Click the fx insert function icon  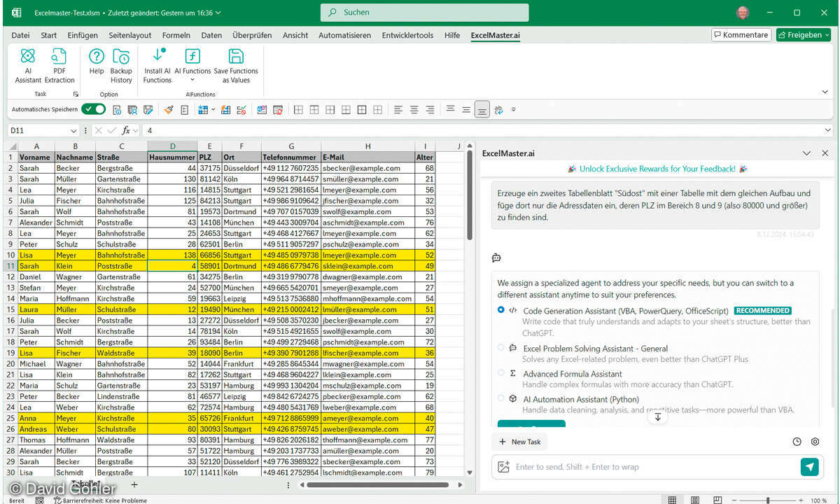(x=127, y=130)
